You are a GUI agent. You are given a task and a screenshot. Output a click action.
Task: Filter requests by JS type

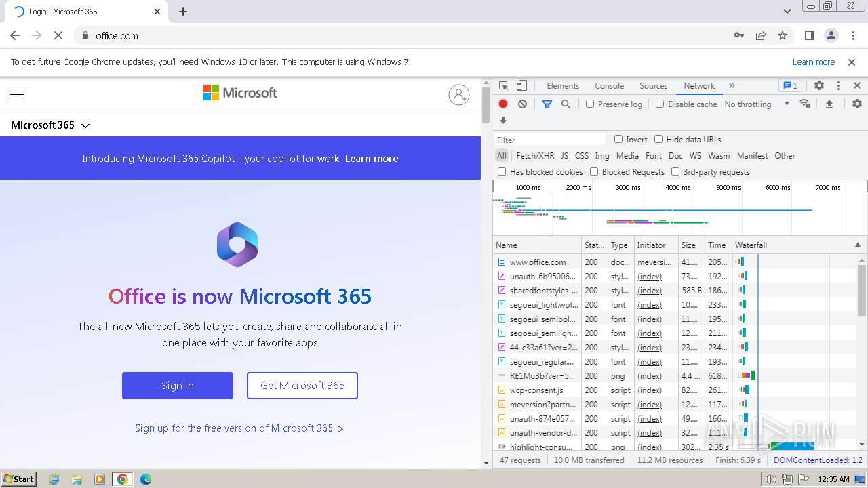click(564, 156)
